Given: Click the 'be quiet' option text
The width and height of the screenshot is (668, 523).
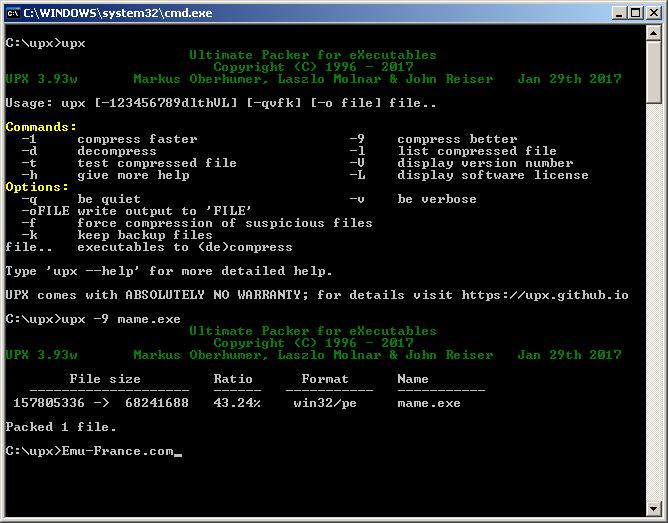Looking at the screenshot, I should pos(109,199).
